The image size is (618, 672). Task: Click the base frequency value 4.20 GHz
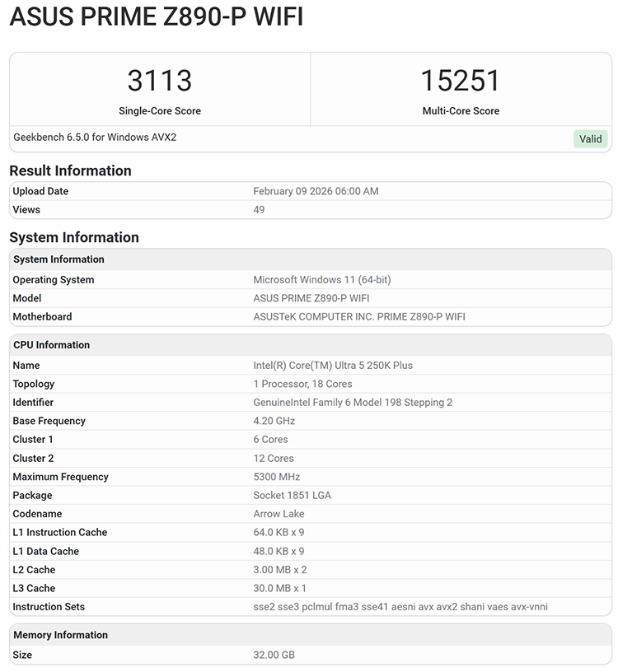tap(274, 421)
